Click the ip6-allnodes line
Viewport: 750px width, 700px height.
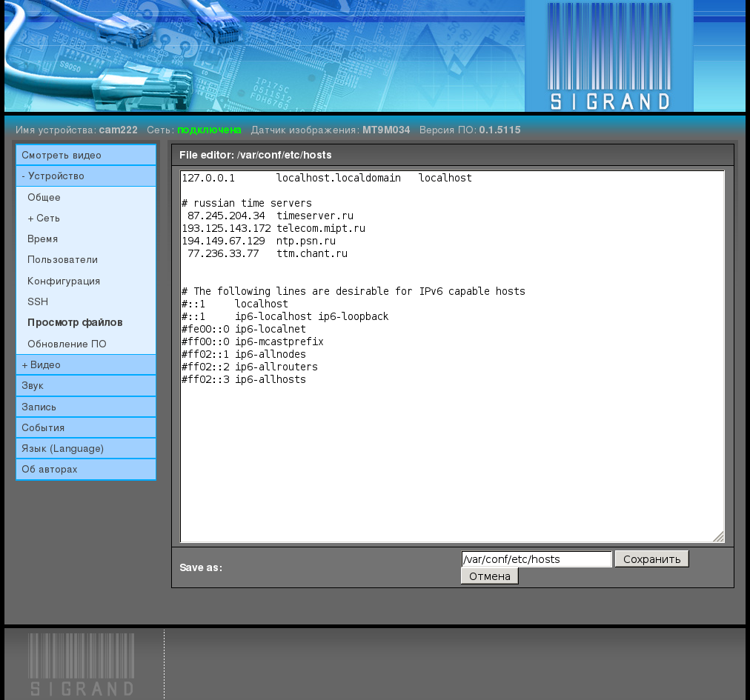pyautogui.click(x=244, y=354)
